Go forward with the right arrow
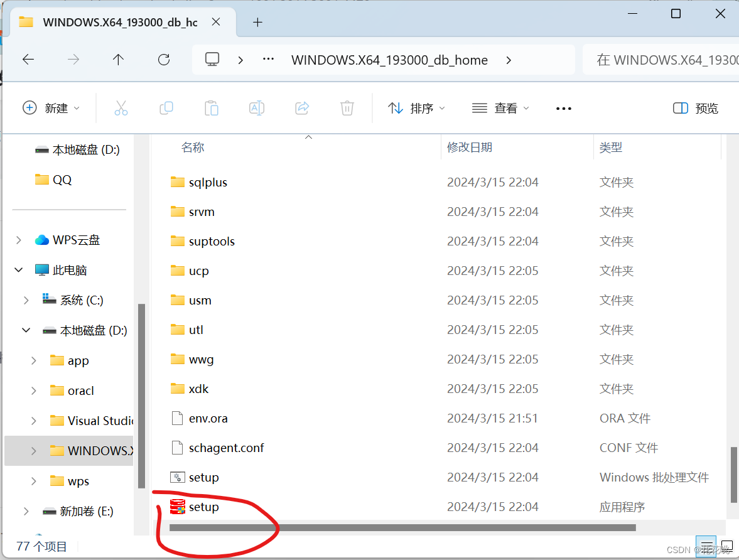The height and width of the screenshot is (560, 739). (x=73, y=60)
